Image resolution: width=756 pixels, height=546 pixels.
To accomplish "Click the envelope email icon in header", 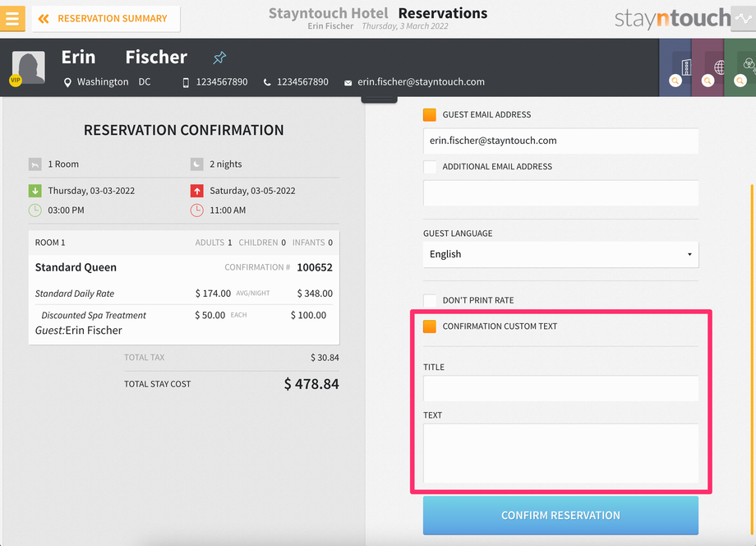I will tap(348, 83).
